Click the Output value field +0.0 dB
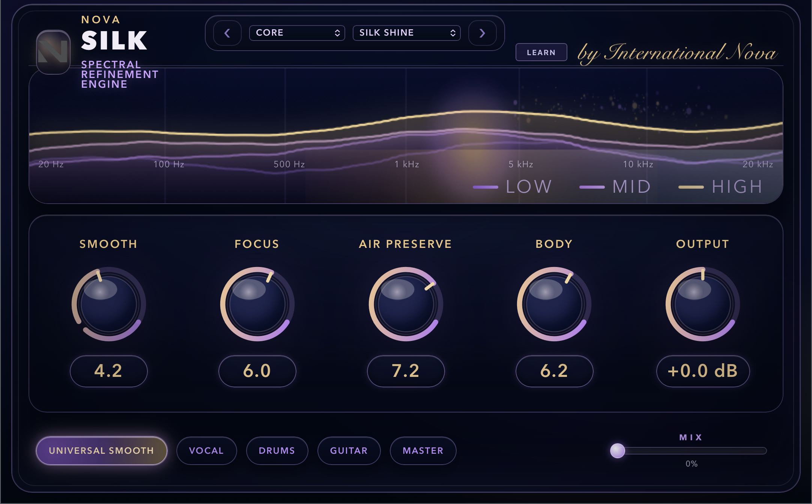Screen dimensions: 812x504 [x=703, y=371]
